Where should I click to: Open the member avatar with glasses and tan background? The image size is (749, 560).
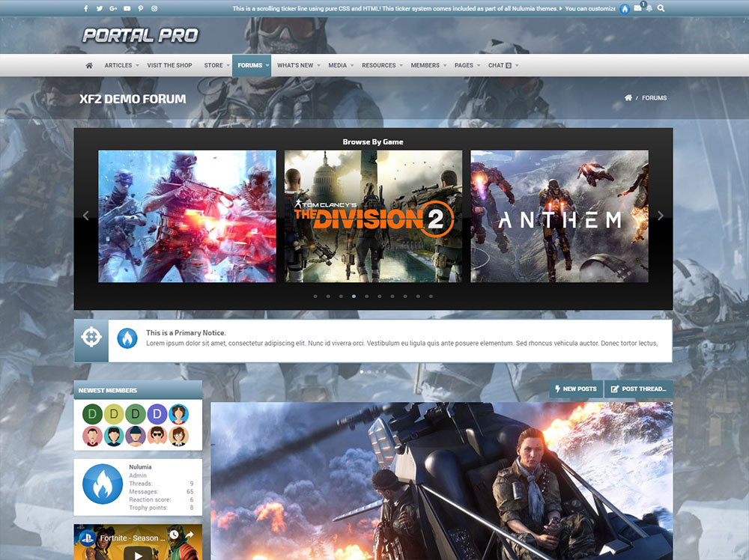coord(178,436)
